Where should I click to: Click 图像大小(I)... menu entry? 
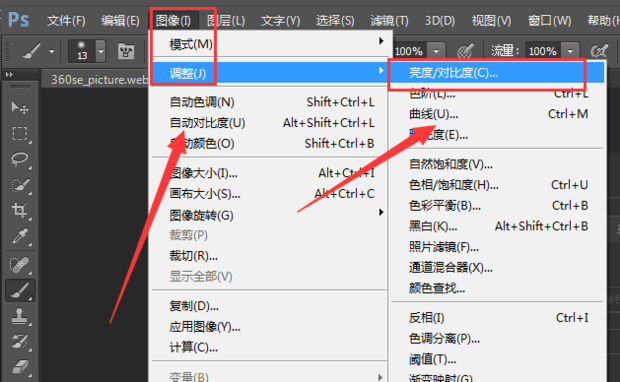pyautogui.click(x=270, y=173)
